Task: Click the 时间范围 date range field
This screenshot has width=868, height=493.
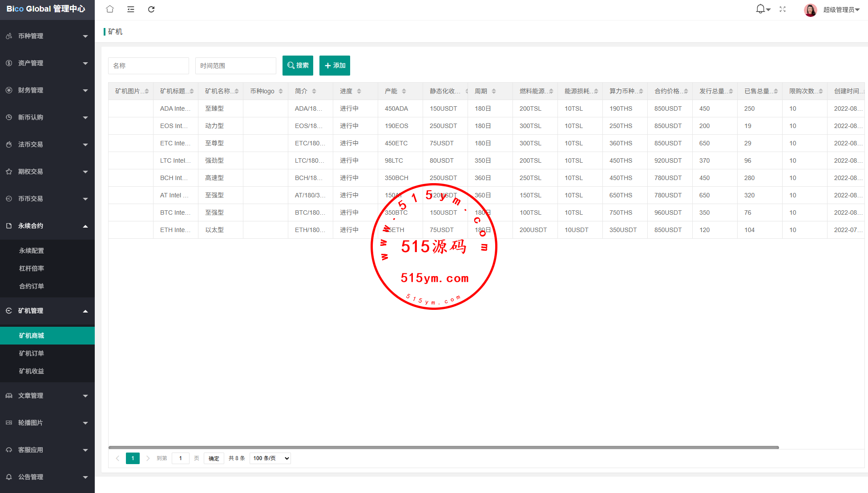Action: 235,66
